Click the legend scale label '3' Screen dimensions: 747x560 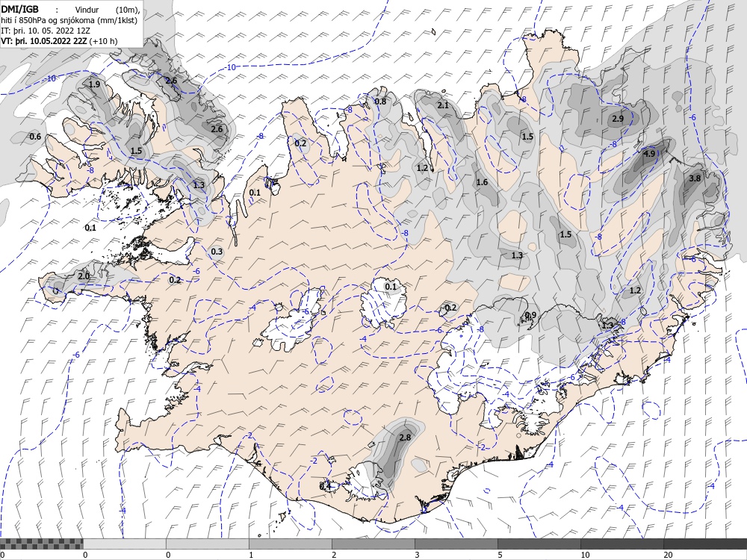click(x=416, y=555)
